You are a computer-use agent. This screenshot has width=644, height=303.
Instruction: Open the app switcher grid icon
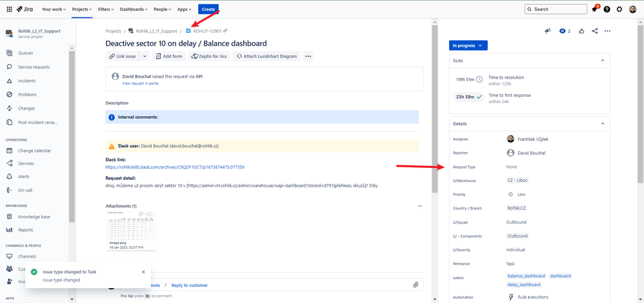pos(10,9)
